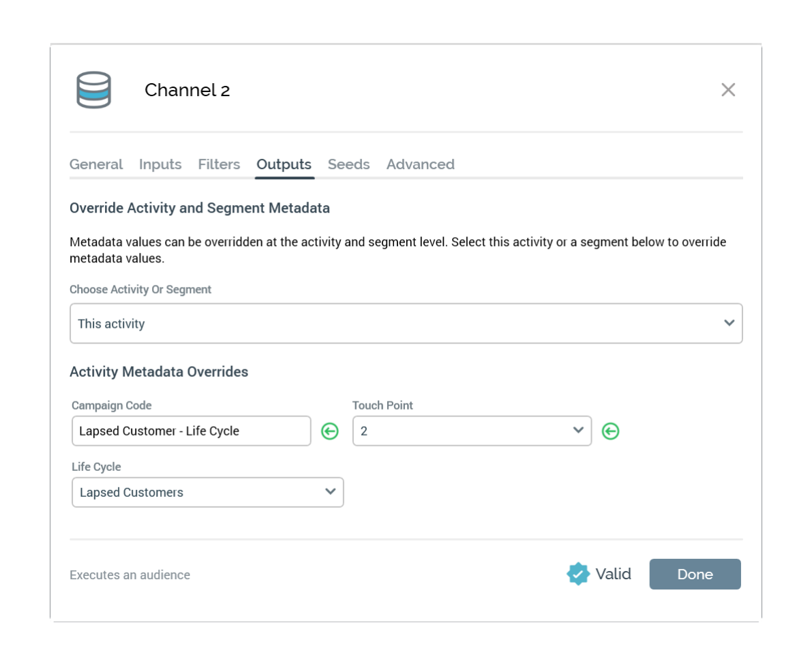Go to the Filters tab

click(219, 164)
